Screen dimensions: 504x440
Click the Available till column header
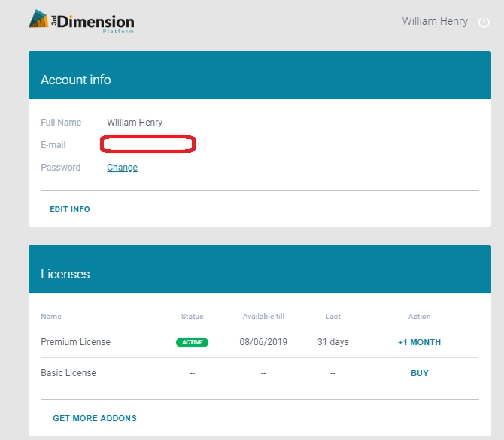tap(263, 317)
